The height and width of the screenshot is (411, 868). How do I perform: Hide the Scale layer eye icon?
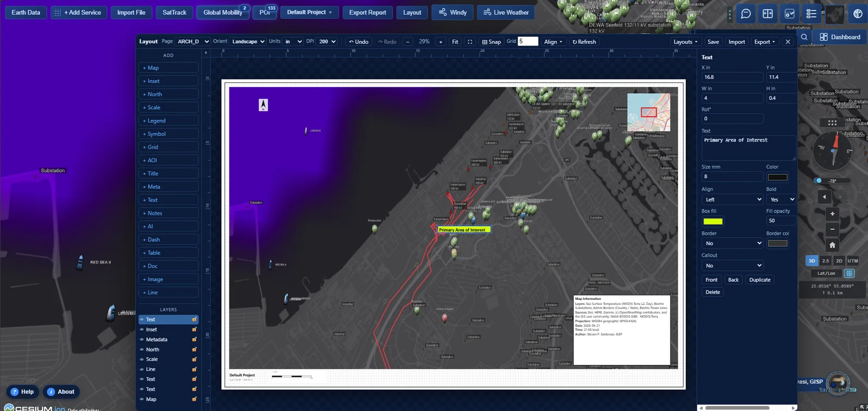[x=142, y=359]
